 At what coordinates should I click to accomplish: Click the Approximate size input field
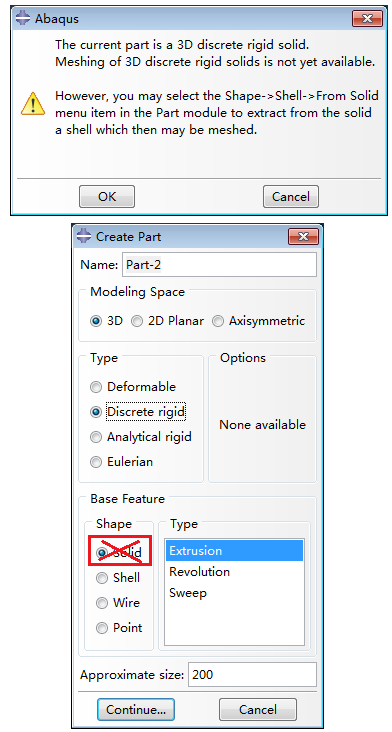coord(252,675)
